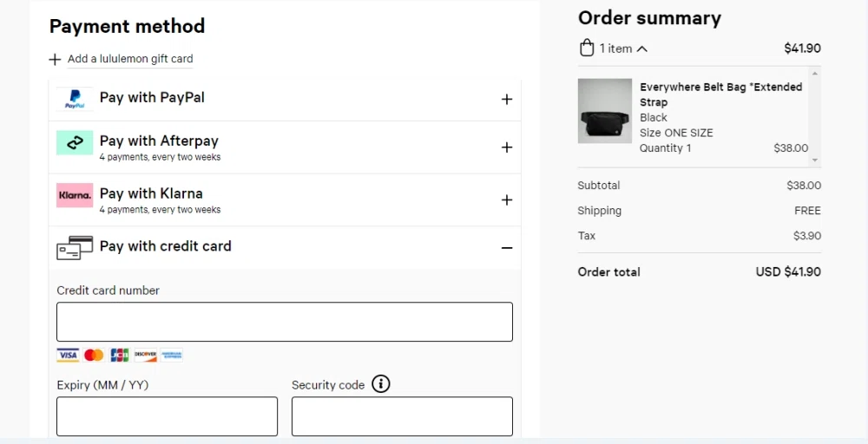
Task: Expand Pay with Afterpay plus sign
Action: point(507,147)
